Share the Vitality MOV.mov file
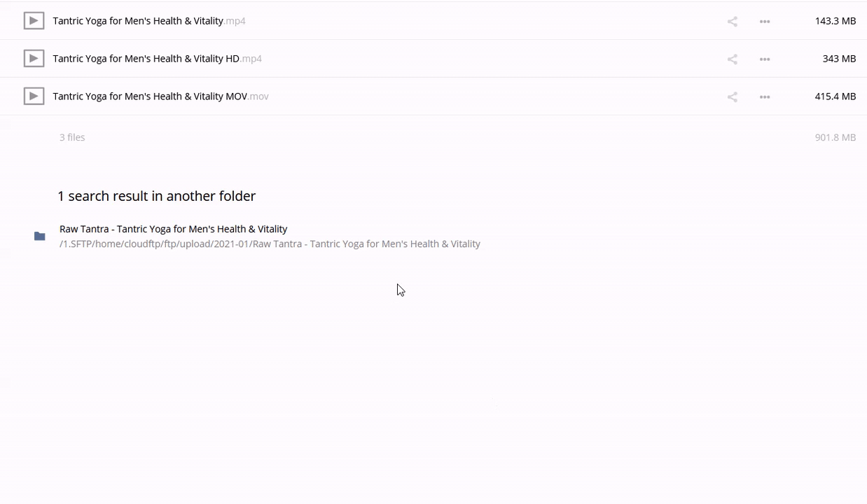The height and width of the screenshot is (504, 867). 732,97
